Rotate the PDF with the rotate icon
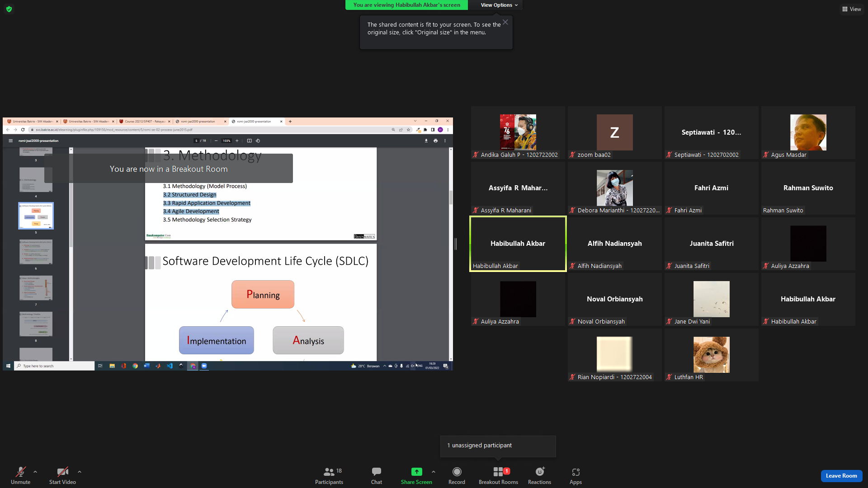This screenshot has width=868, height=488. [x=258, y=141]
